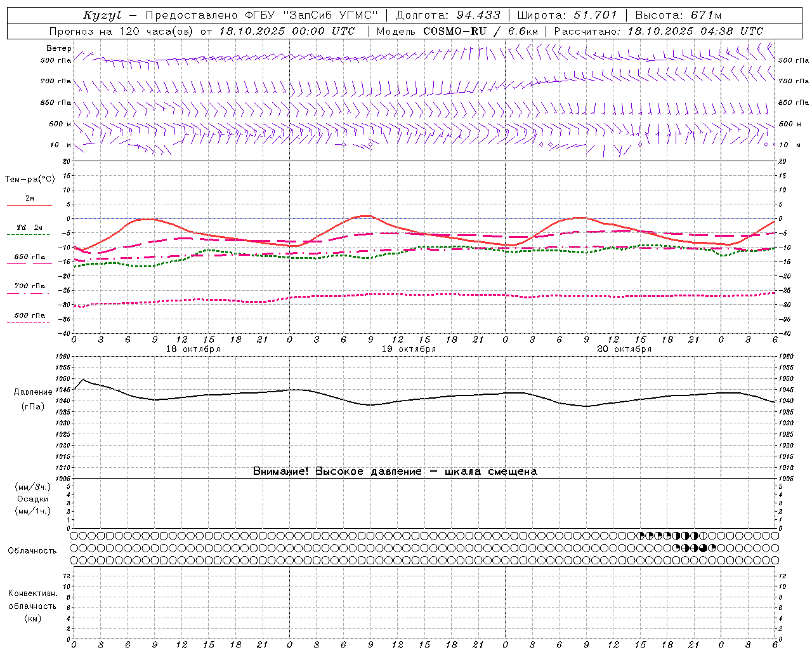812x650 pixels.
Task: Click the 20 октября date label
Action: tap(624, 349)
